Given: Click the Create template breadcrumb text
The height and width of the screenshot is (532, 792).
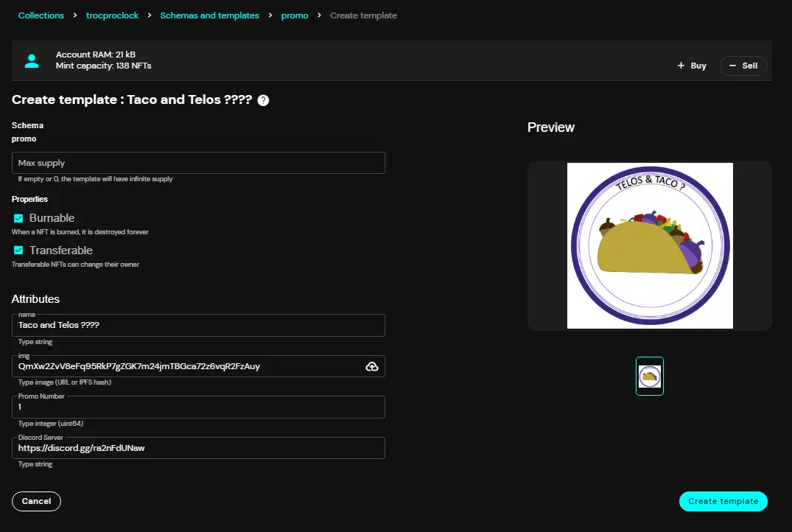Looking at the screenshot, I should pos(364,15).
